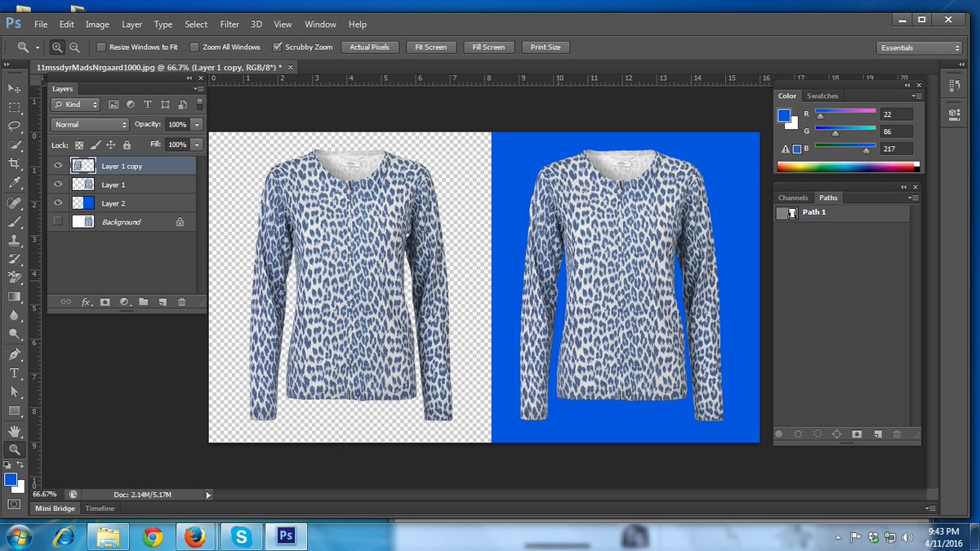Select the Crop tool

coord(14,163)
